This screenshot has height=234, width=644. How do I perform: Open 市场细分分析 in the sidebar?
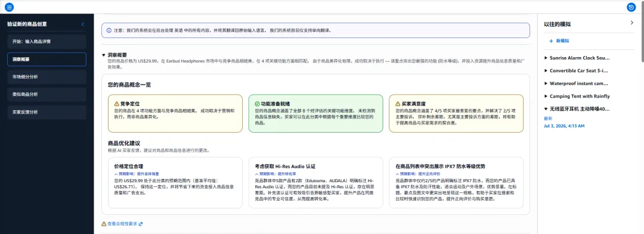(47, 77)
